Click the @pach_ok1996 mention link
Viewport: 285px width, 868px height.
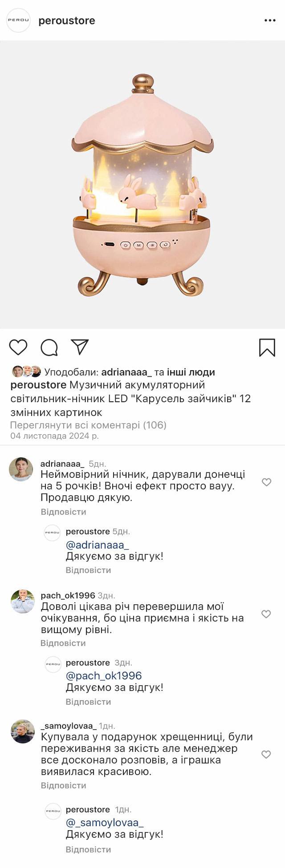pos(103,675)
